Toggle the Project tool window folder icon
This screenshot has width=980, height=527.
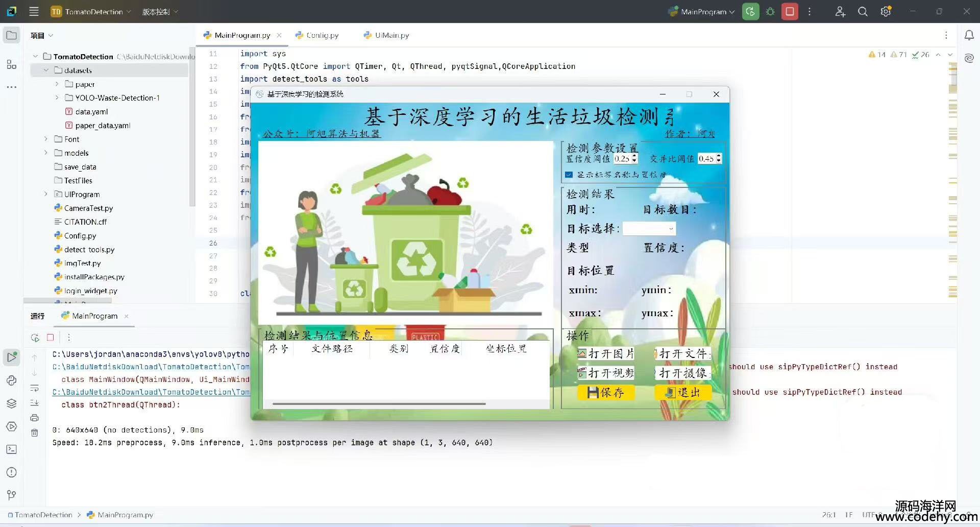point(11,35)
